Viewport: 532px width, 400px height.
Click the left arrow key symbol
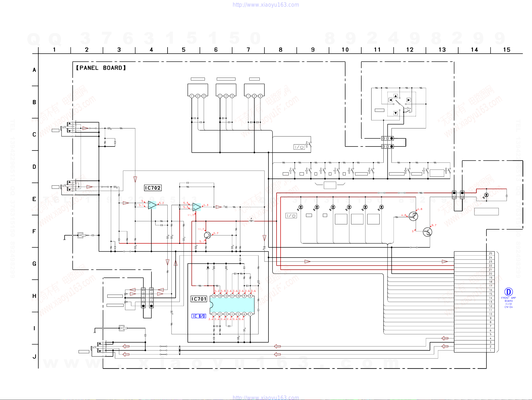391,100
